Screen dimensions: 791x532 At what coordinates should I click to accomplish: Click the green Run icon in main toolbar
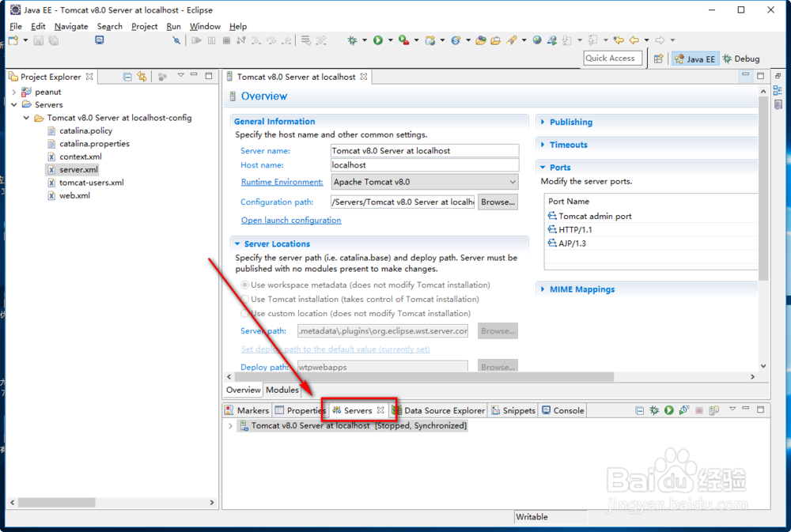[x=378, y=40]
